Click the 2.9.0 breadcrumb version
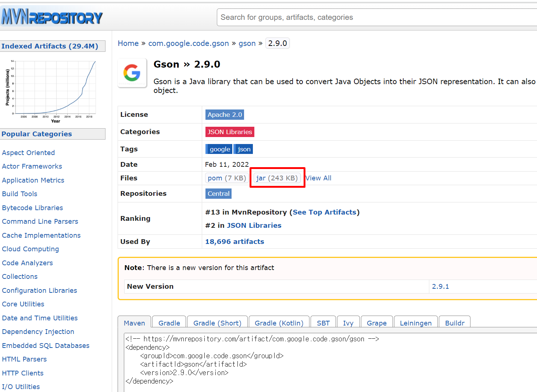The height and width of the screenshot is (392, 537). pyautogui.click(x=278, y=43)
